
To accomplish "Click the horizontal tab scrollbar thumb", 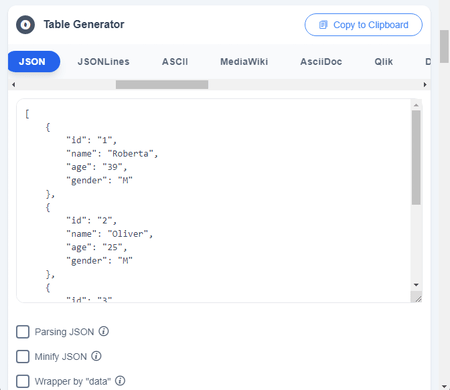I will 162,85.
